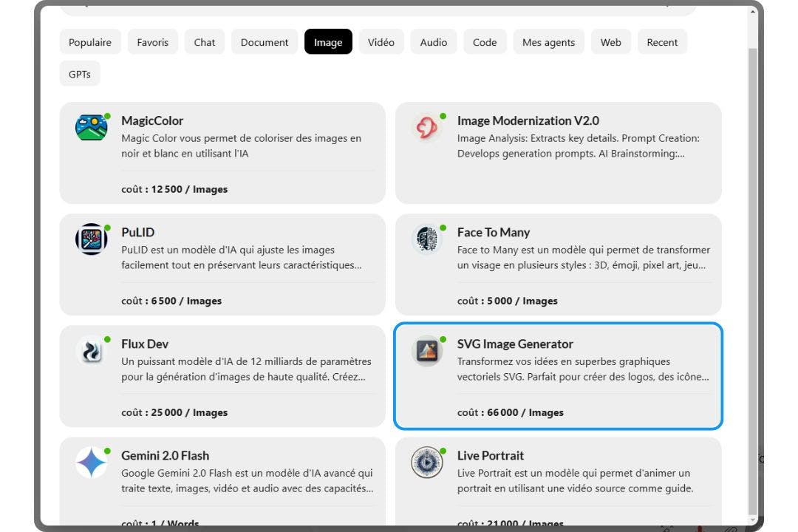The image size is (798, 532).
Task: Select the Flux Dev swirl icon
Action: (x=90, y=350)
